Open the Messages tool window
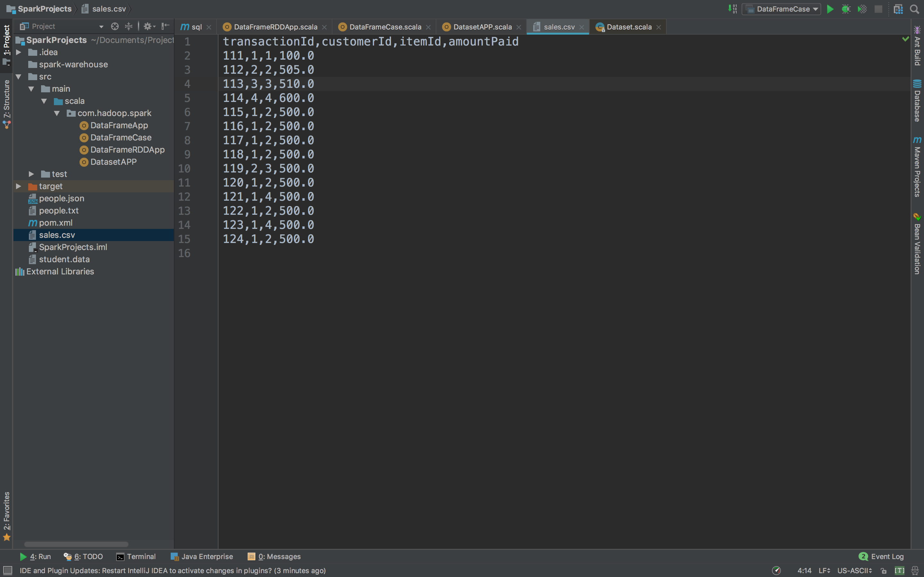This screenshot has width=924, height=577. pyautogui.click(x=273, y=556)
